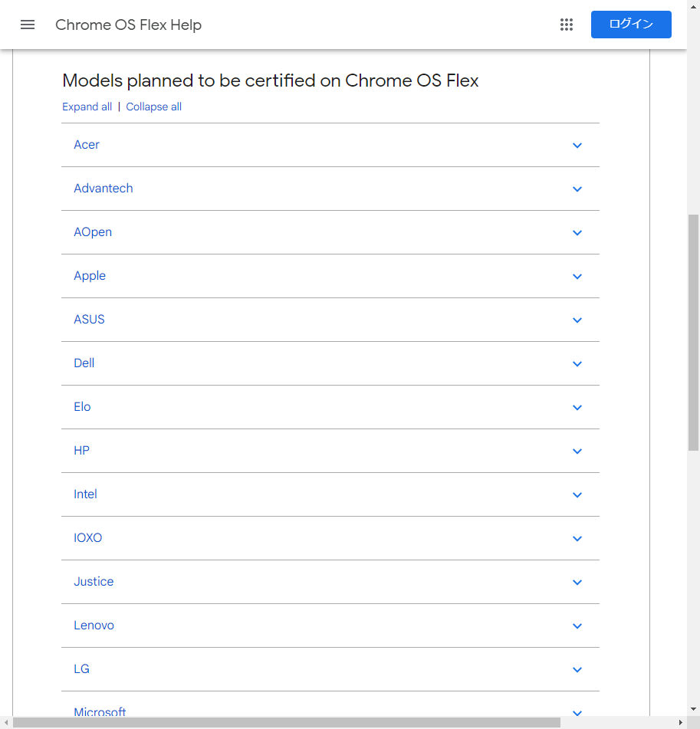This screenshot has height=729, width=700.
Task: Expand the Dell chevron arrow
Action: tap(577, 364)
